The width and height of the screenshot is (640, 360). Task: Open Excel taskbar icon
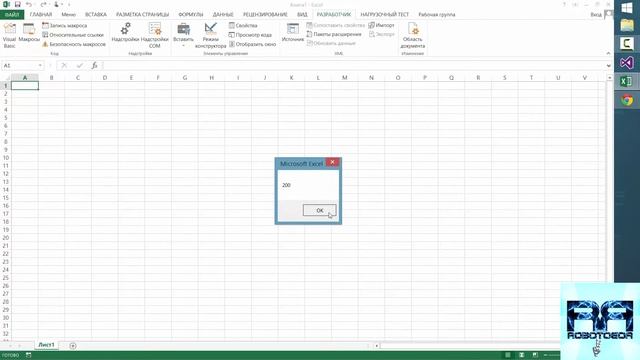click(627, 81)
